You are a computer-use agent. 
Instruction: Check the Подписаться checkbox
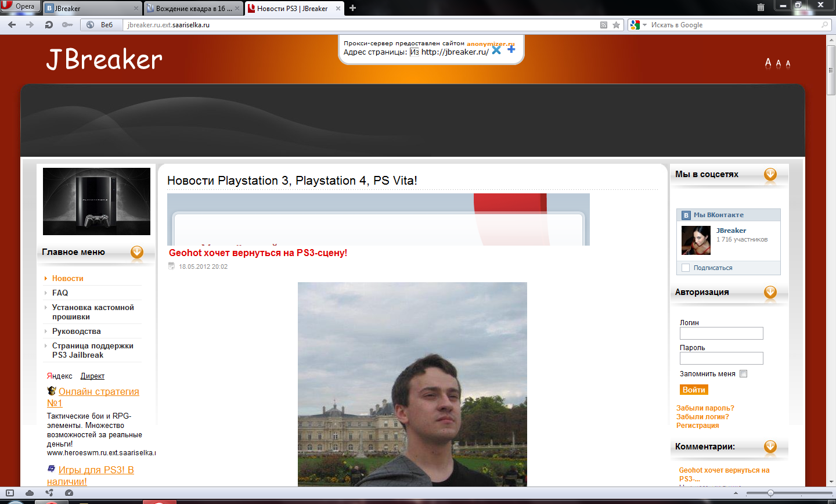686,268
